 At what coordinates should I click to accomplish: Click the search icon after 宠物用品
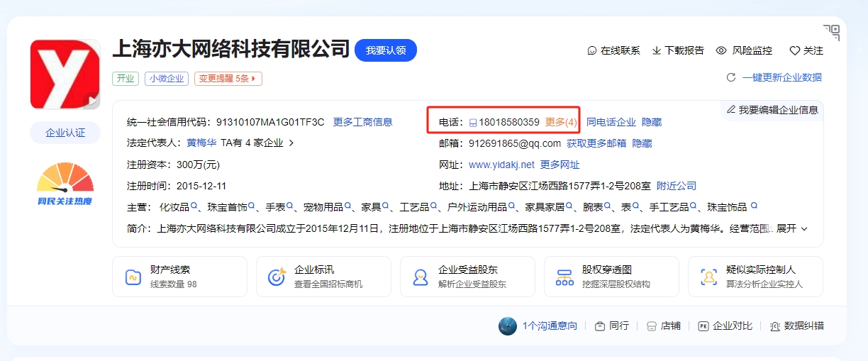coord(347,206)
